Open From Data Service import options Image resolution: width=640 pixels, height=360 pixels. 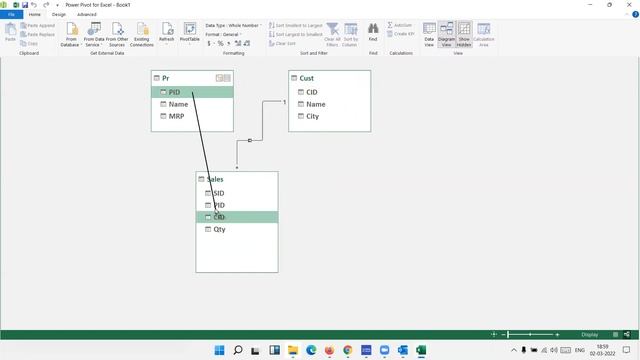[x=93, y=34]
